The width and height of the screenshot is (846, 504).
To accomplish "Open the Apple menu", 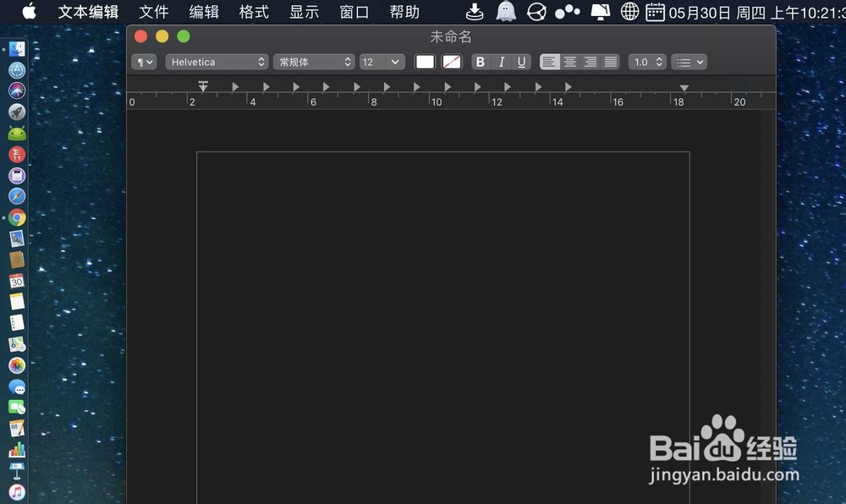I will pos(29,11).
